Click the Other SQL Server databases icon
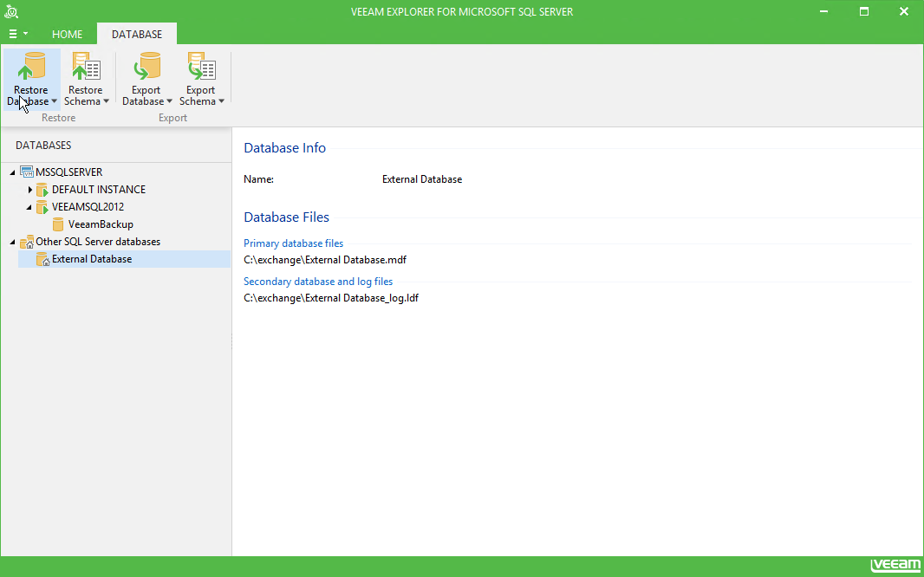The image size is (924, 577). [x=27, y=242]
